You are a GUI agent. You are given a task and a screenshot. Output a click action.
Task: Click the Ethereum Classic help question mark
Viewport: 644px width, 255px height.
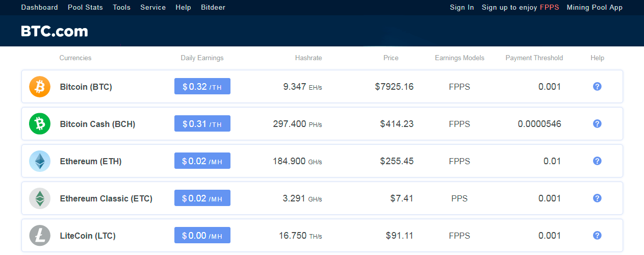coord(597,198)
